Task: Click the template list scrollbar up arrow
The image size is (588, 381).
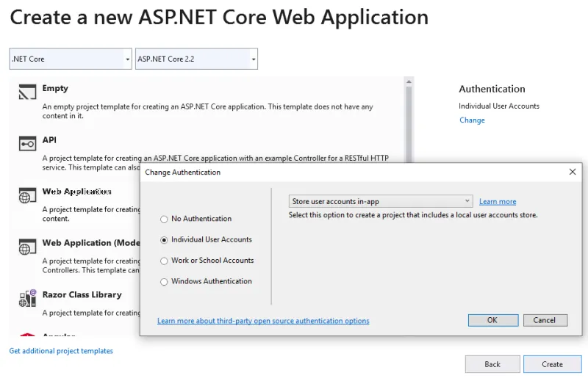Action: 409,81
